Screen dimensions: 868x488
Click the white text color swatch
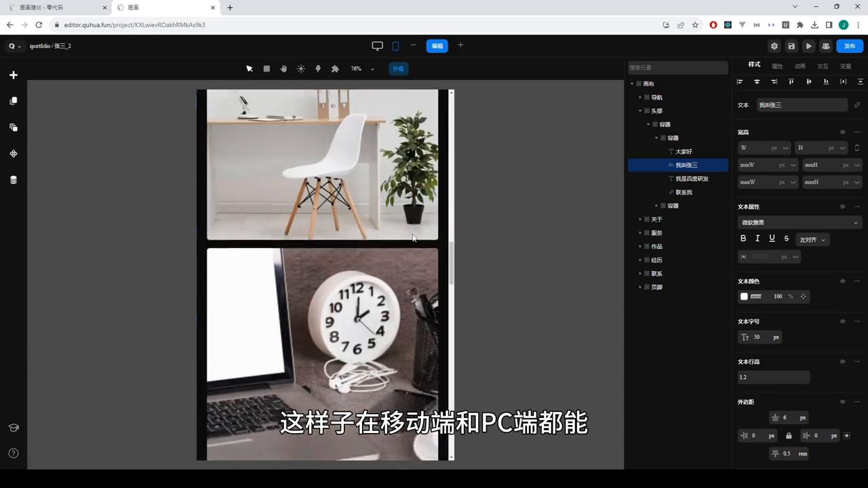click(744, 296)
